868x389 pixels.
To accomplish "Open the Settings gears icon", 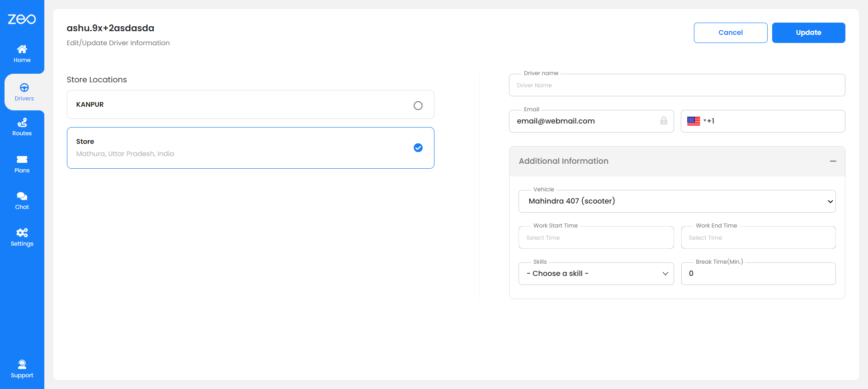I will tap(22, 233).
